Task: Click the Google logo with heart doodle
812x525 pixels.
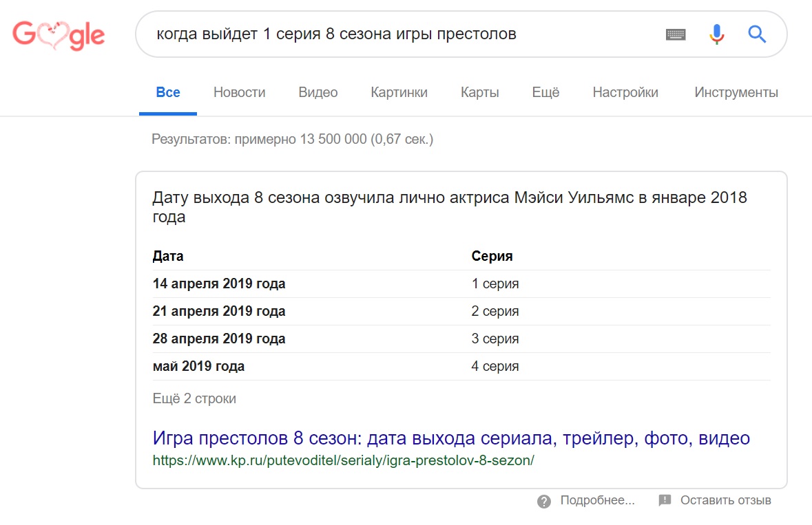Action: tap(59, 35)
